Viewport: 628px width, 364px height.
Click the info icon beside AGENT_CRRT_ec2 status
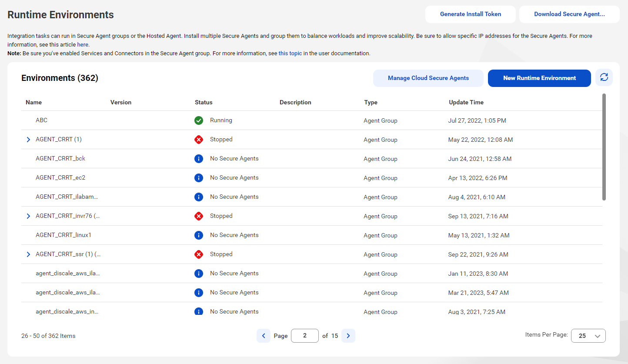pos(199,178)
